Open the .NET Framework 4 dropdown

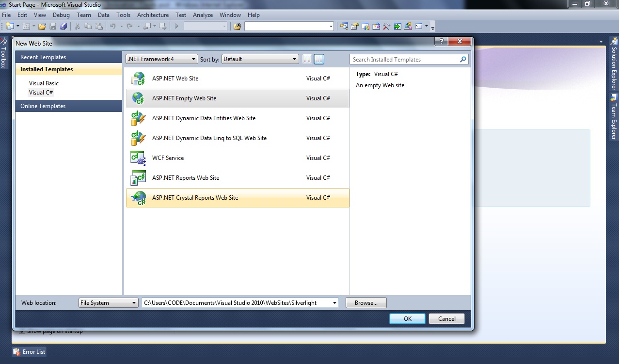click(162, 59)
